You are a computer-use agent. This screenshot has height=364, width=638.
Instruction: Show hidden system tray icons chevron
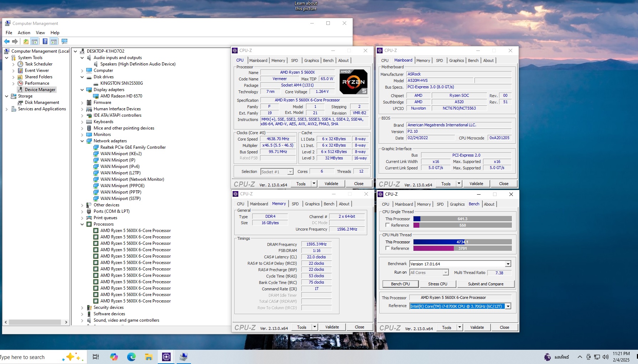(580, 357)
